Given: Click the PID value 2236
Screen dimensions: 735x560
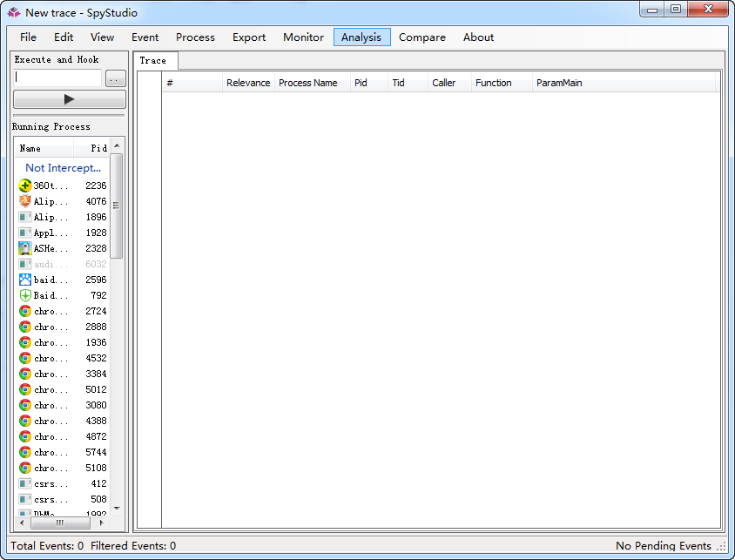Looking at the screenshot, I should (96, 186).
